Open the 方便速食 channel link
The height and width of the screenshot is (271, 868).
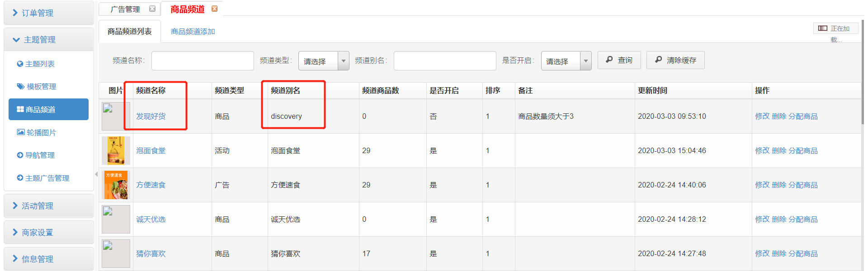click(151, 185)
